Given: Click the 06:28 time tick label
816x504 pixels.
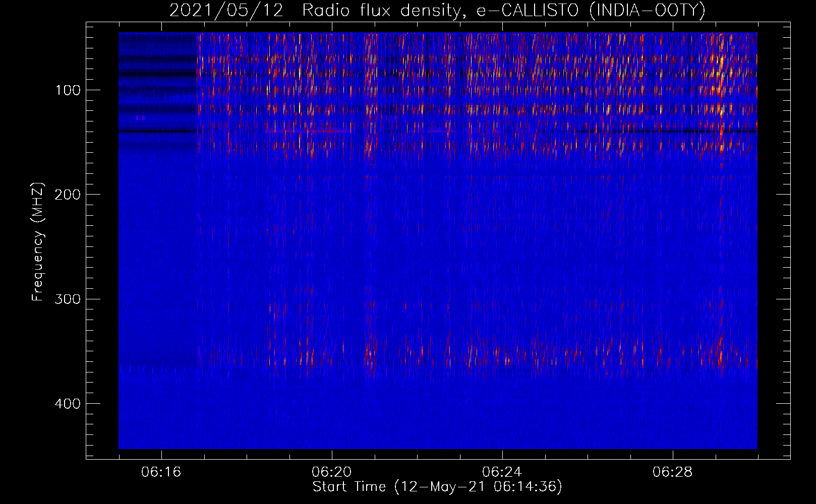Looking at the screenshot, I should pos(673,472).
